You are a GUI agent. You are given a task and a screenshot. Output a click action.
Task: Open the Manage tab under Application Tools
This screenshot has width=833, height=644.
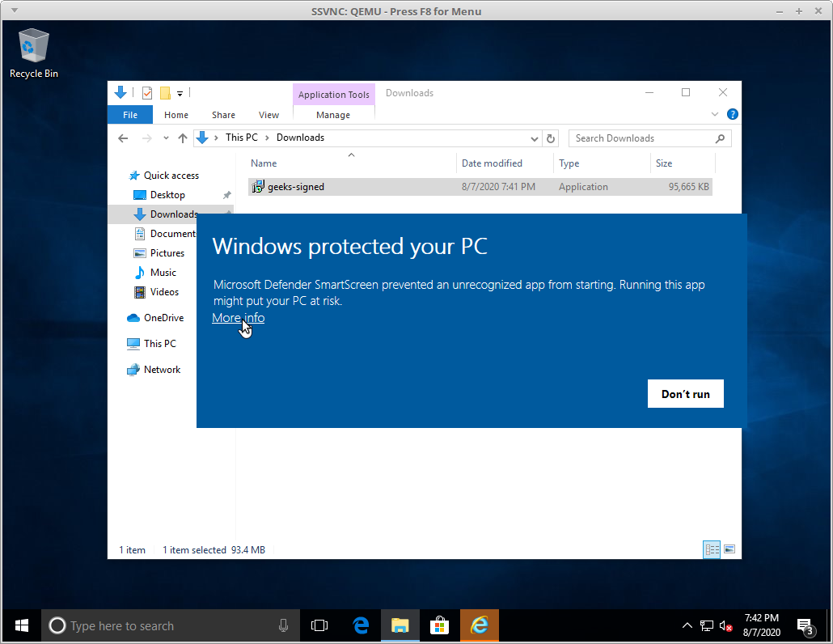click(x=333, y=115)
